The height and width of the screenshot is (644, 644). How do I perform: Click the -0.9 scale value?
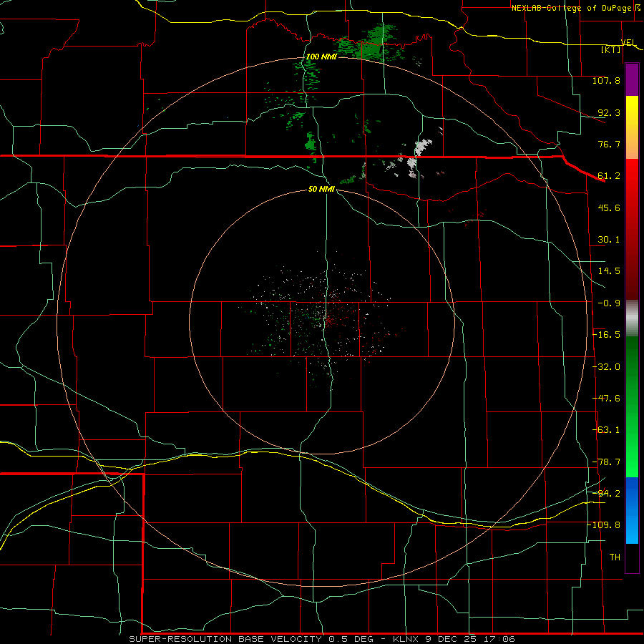click(609, 303)
